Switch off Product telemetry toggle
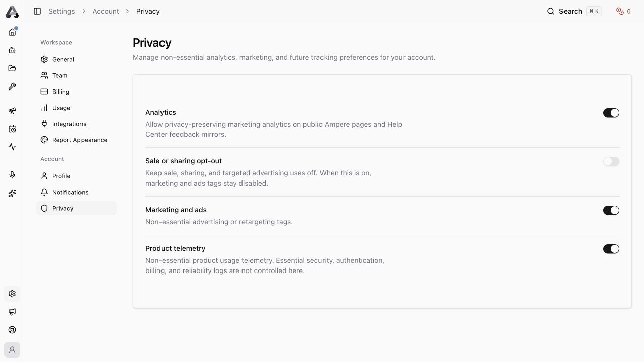The height and width of the screenshot is (362, 644). pos(611,249)
